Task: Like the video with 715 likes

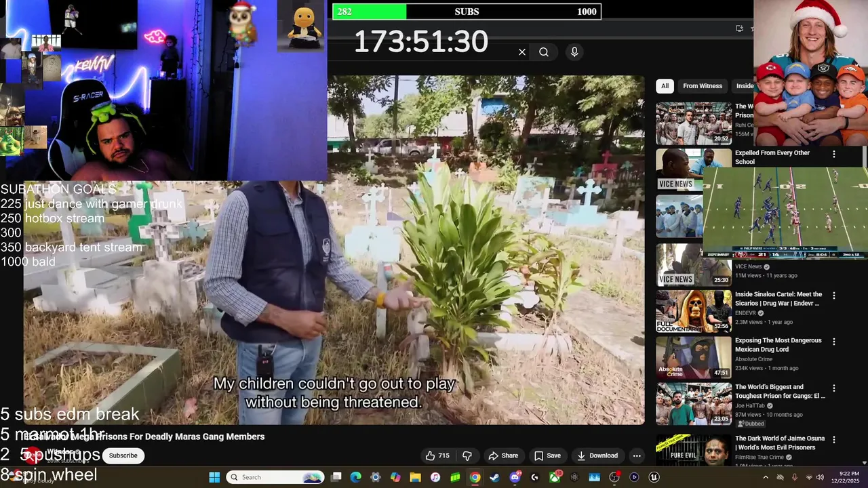Action: tap(437, 455)
